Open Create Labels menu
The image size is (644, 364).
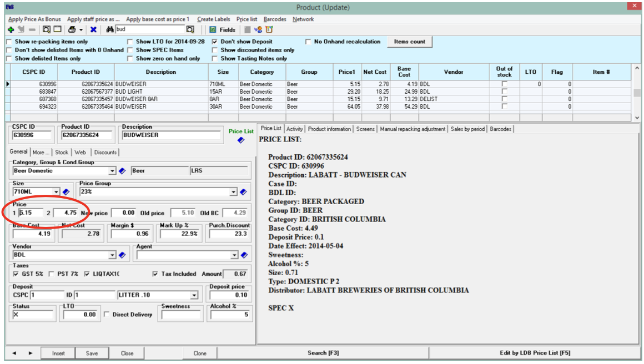click(x=214, y=19)
